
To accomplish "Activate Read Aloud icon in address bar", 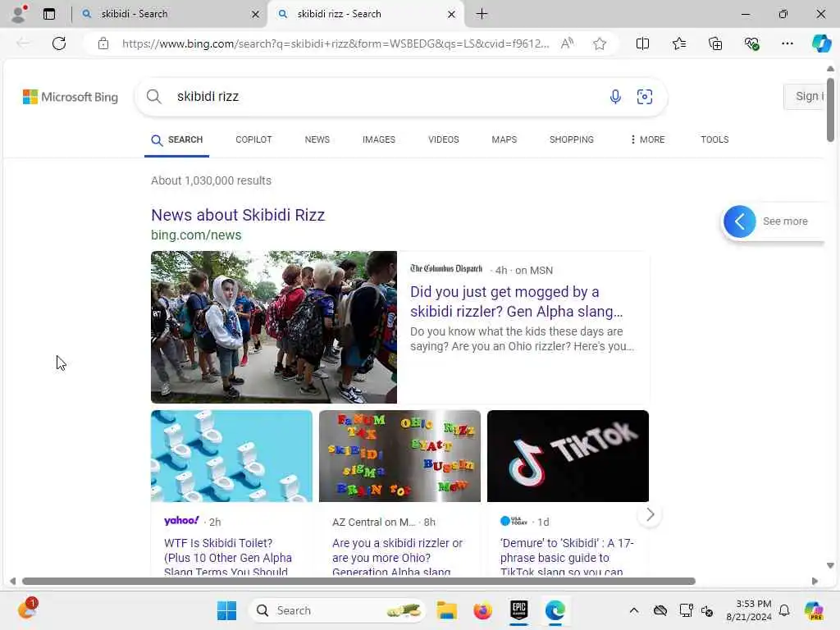I will (x=567, y=43).
